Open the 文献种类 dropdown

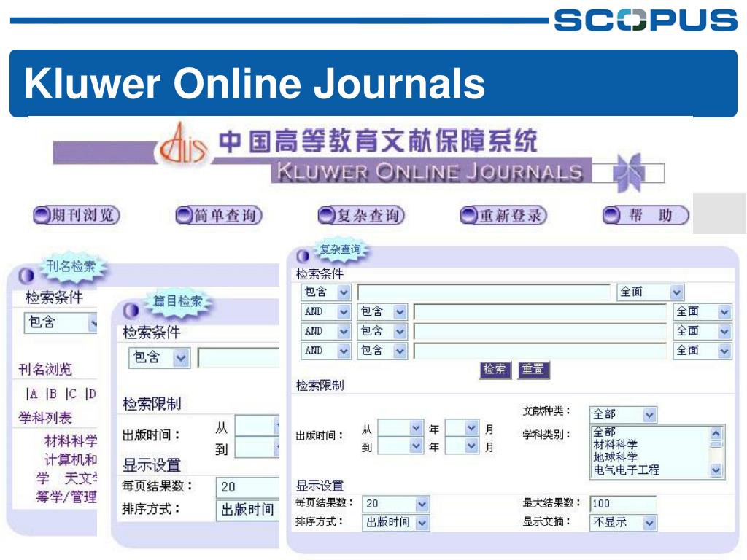pyautogui.click(x=623, y=415)
